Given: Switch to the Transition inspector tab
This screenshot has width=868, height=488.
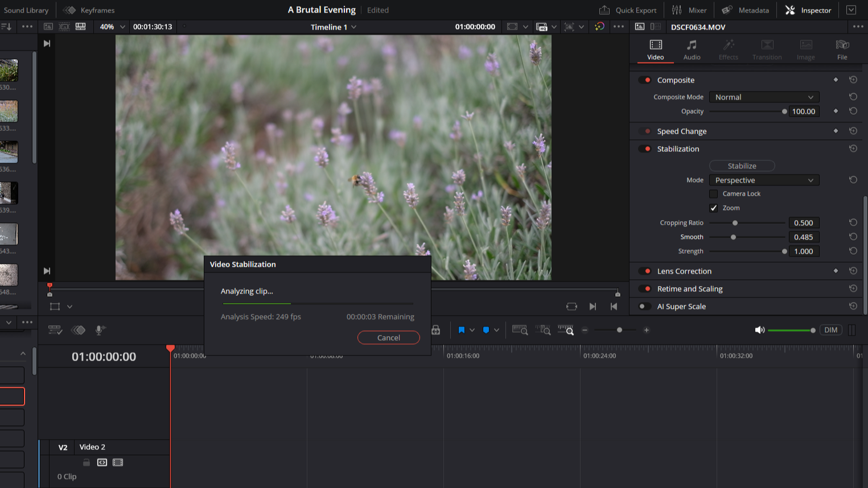Looking at the screenshot, I should click(767, 50).
